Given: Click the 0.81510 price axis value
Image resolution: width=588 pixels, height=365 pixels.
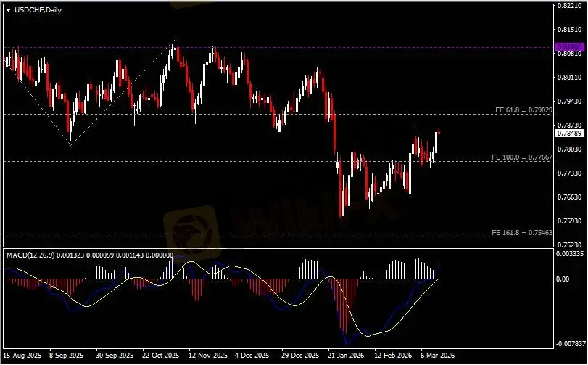Looking at the screenshot, I should click(x=569, y=29).
